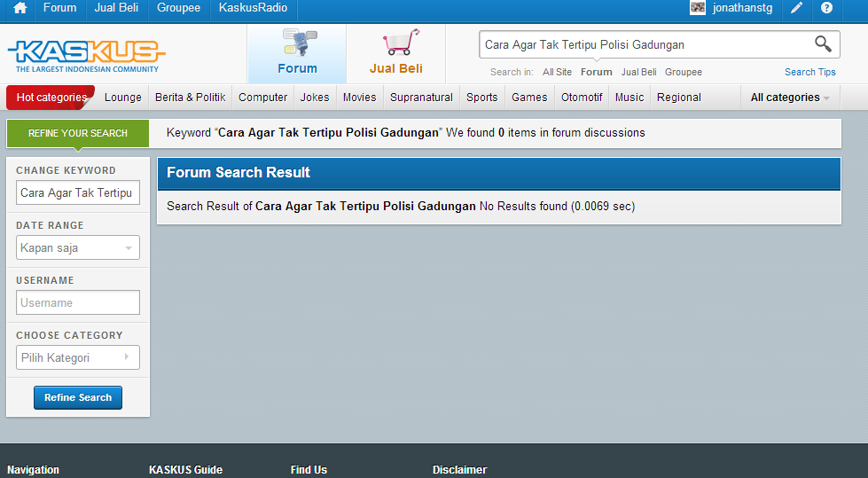868x478 pixels.
Task: Click the Disclaimer footer heading
Action: point(459,470)
